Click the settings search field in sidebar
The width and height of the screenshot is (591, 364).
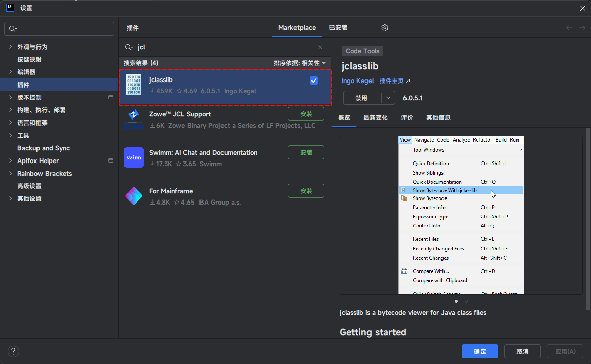(59, 29)
